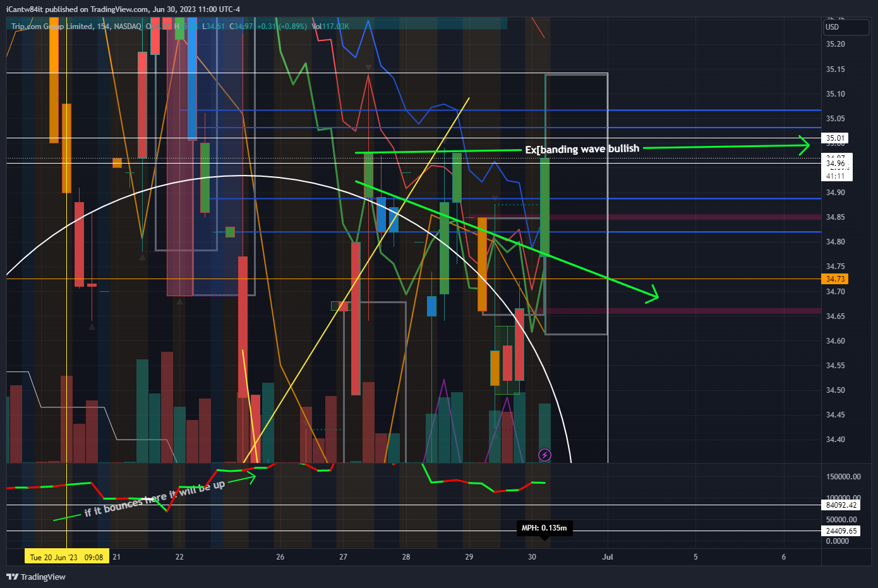Click the 5 date on time axis

(x=695, y=557)
